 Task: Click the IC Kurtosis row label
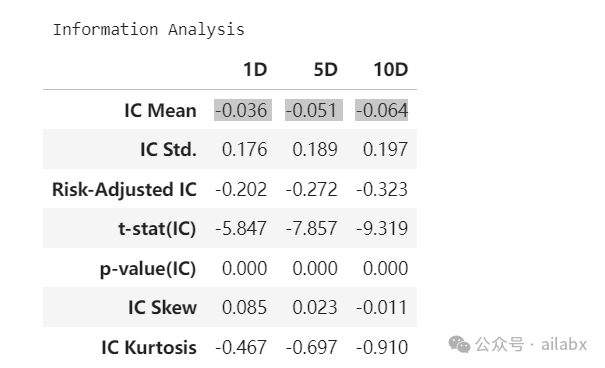tap(149, 347)
